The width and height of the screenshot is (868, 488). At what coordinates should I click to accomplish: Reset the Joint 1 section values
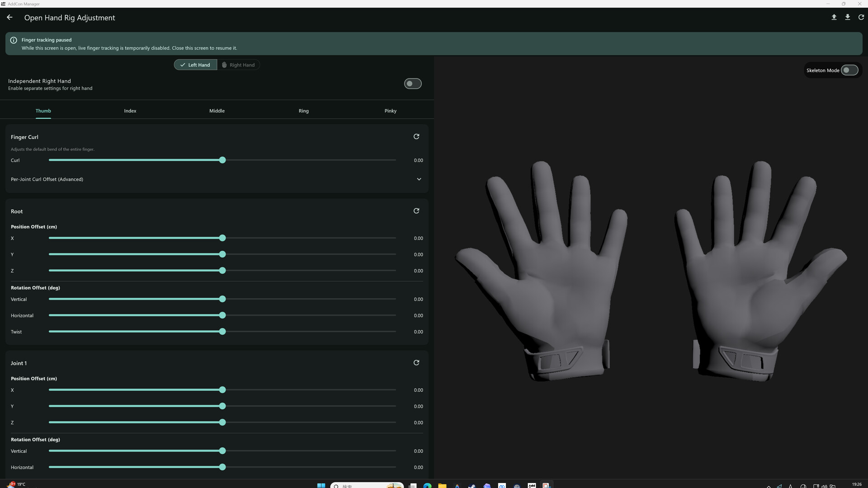click(416, 363)
